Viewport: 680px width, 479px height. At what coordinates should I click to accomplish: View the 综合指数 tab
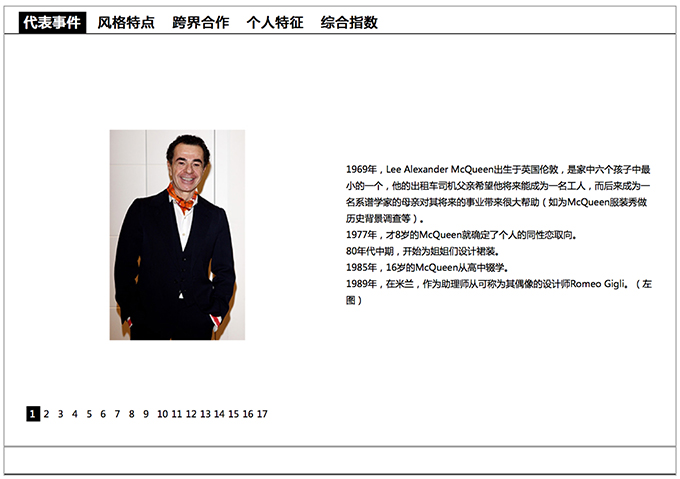tap(349, 23)
